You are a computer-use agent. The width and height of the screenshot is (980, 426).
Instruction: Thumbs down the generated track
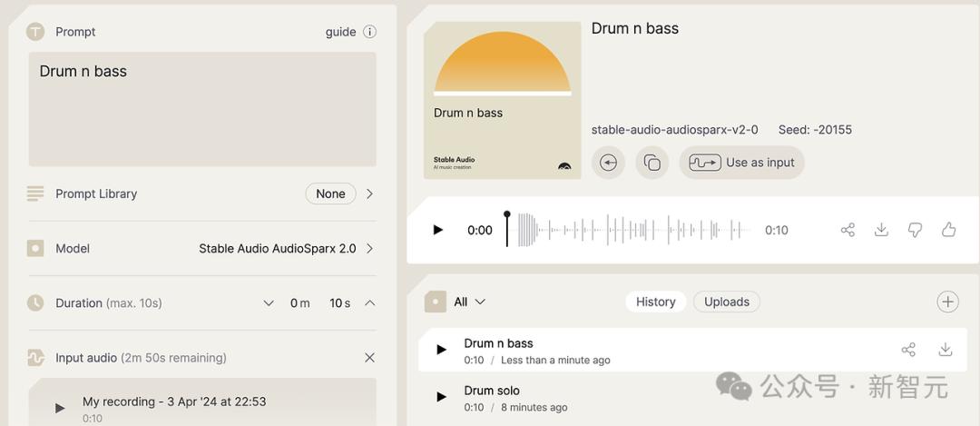(915, 230)
